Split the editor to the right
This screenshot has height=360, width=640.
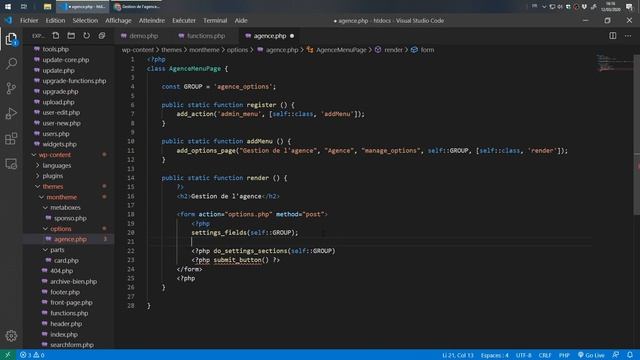coord(613,36)
